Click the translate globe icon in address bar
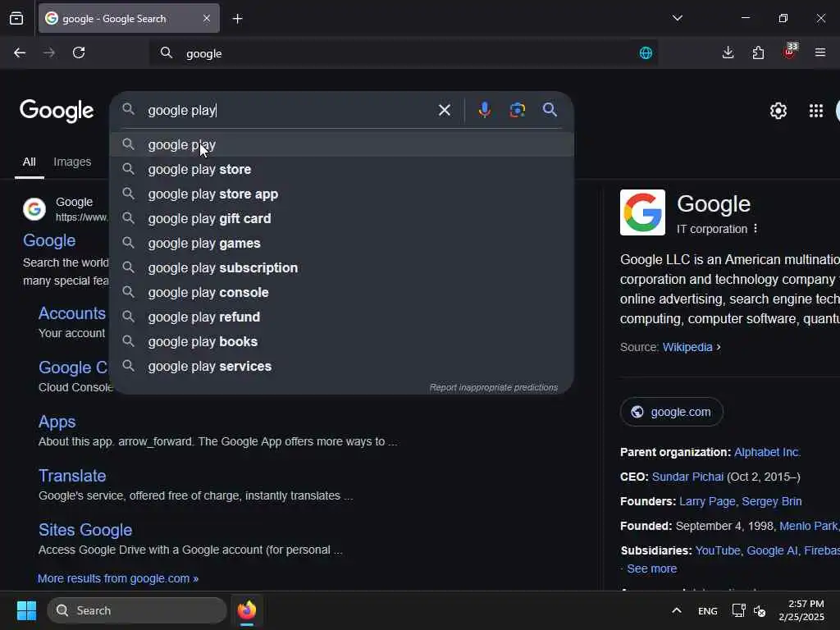Image resolution: width=840 pixels, height=630 pixels. pos(646,53)
